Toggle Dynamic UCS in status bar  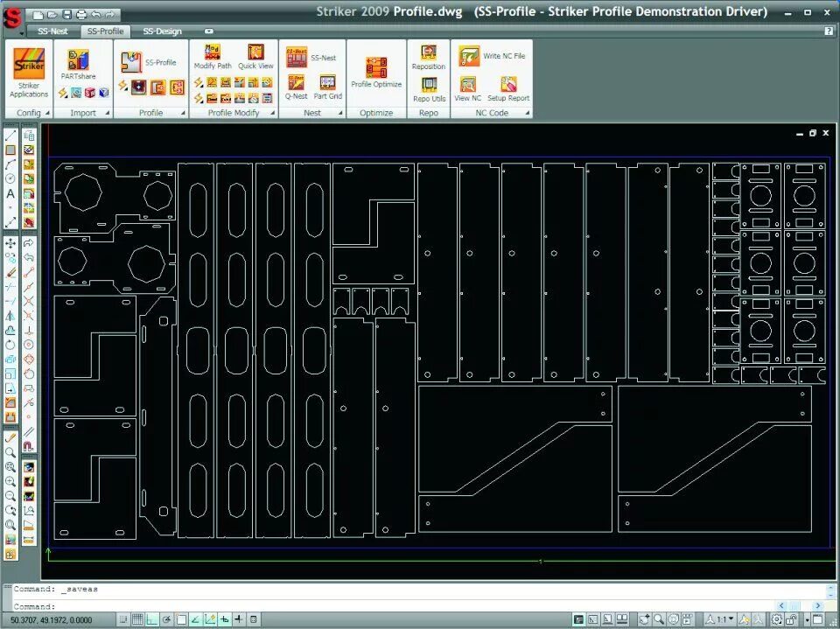[x=210, y=620]
